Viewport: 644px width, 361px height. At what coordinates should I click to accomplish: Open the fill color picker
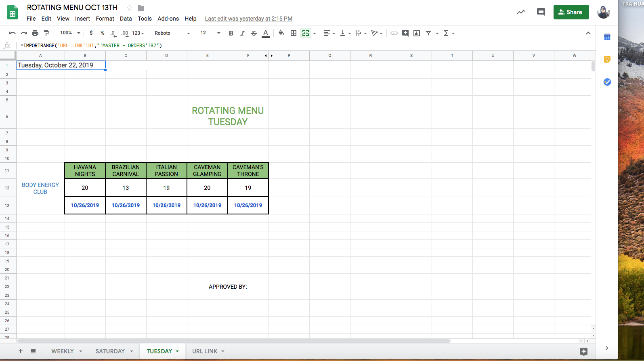(x=281, y=33)
